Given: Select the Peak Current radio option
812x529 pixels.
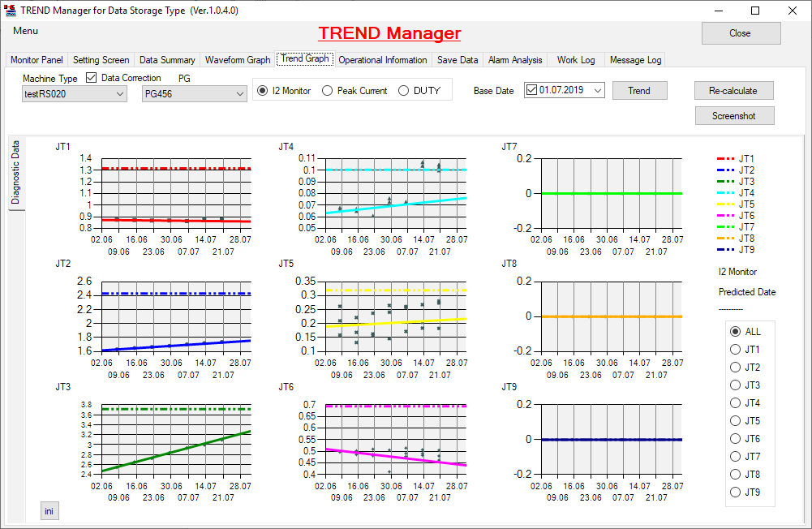Looking at the screenshot, I should 328,91.
